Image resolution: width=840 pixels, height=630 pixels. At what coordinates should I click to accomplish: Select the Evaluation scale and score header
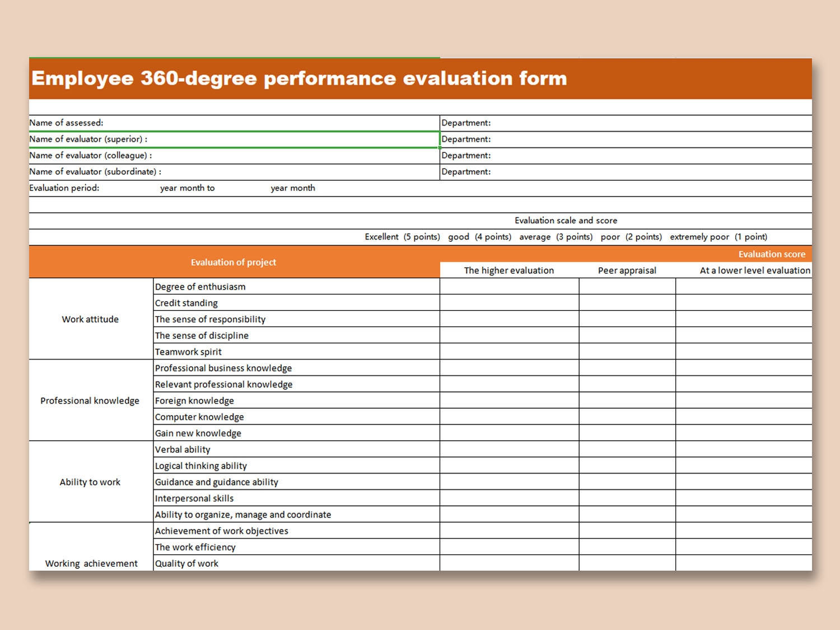pos(566,220)
